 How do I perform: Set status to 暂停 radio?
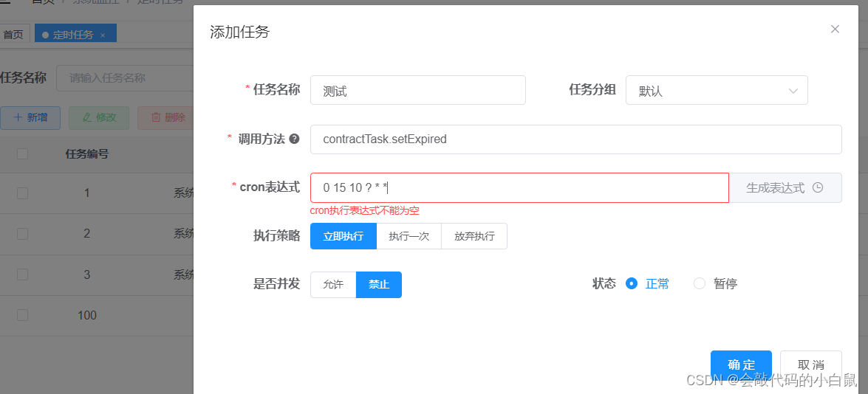[x=715, y=284]
